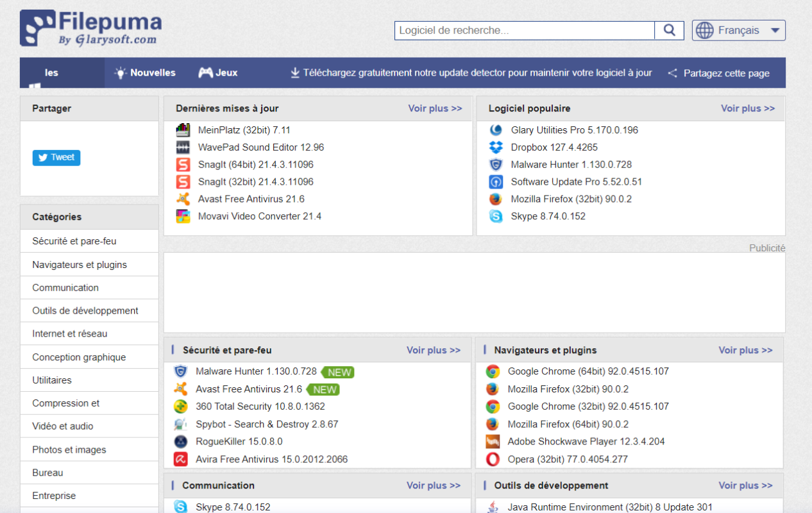Open Avast Free Antivirus 21.6 in security list
812x513 pixels.
coord(249,389)
